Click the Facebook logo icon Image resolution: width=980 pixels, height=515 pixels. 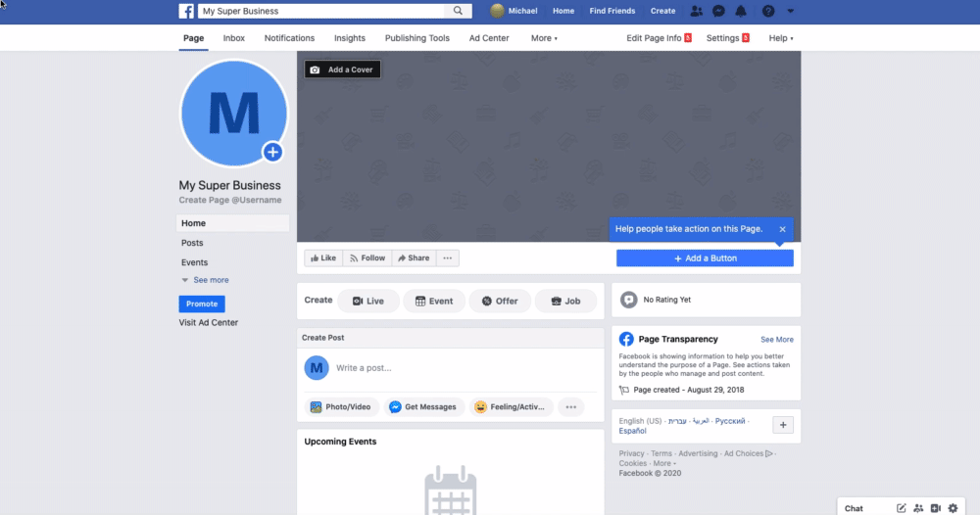(186, 11)
